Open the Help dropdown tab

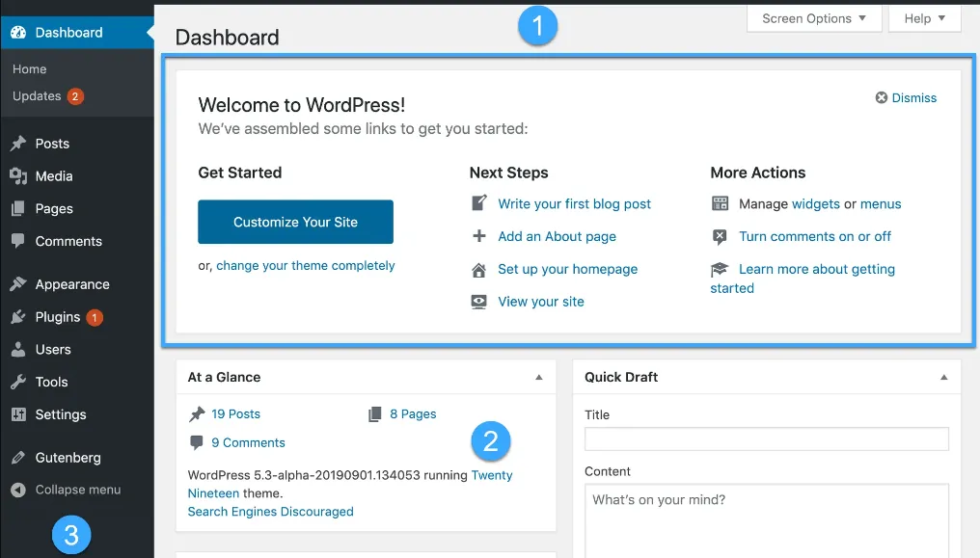[924, 18]
